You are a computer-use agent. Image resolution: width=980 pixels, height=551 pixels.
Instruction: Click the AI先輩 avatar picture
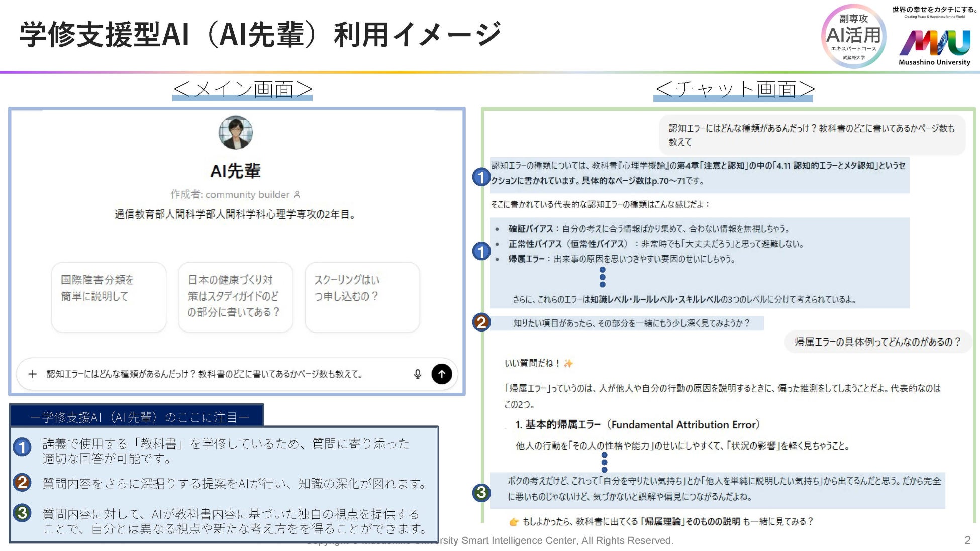pyautogui.click(x=236, y=133)
